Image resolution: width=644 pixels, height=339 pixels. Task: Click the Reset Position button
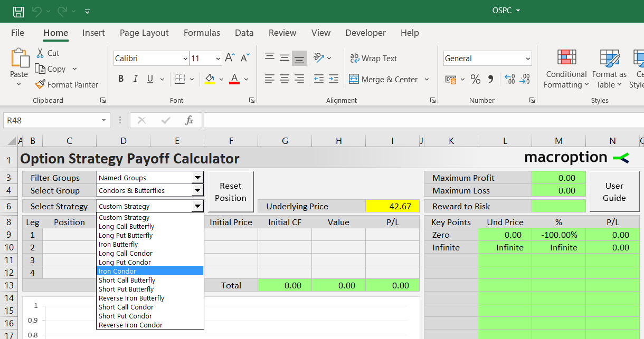coord(231,192)
